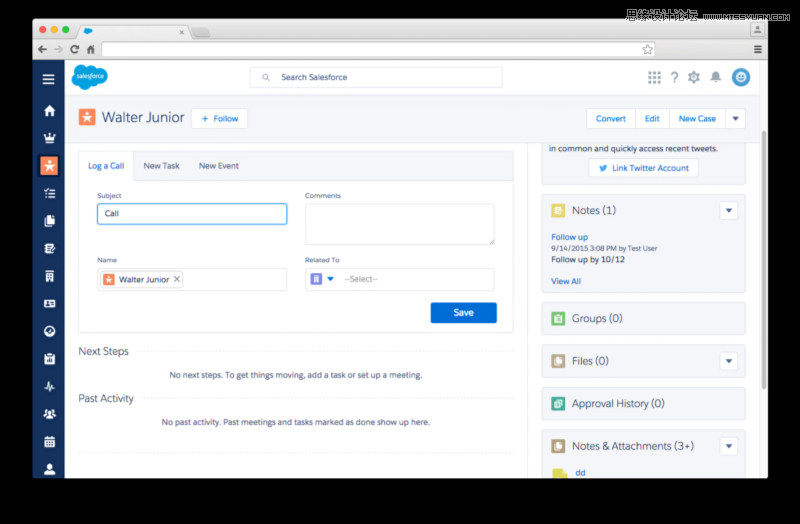
Task: Open the Feed pulse sidebar icon
Action: pos(49,386)
